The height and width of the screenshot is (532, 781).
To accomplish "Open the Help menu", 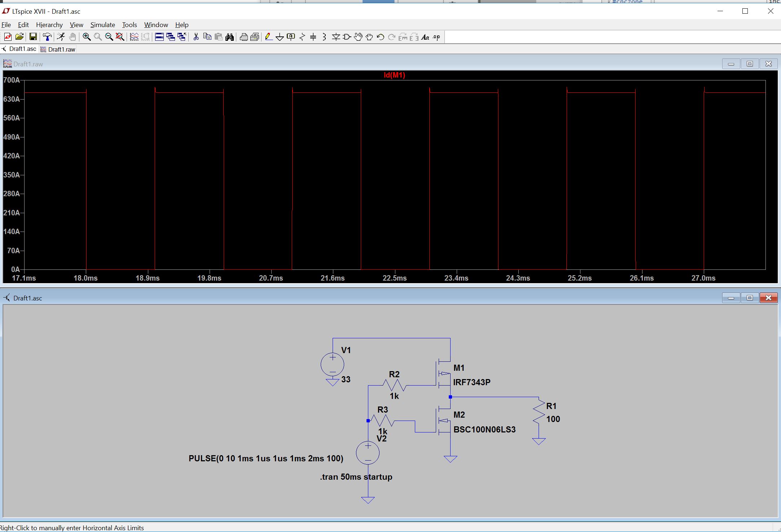I will [182, 25].
